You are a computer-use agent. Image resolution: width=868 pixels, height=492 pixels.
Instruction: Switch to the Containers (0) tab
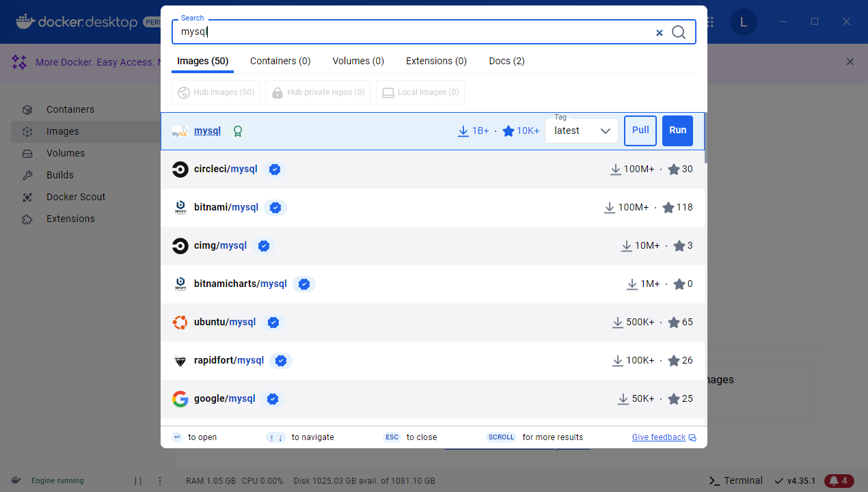(x=280, y=61)
